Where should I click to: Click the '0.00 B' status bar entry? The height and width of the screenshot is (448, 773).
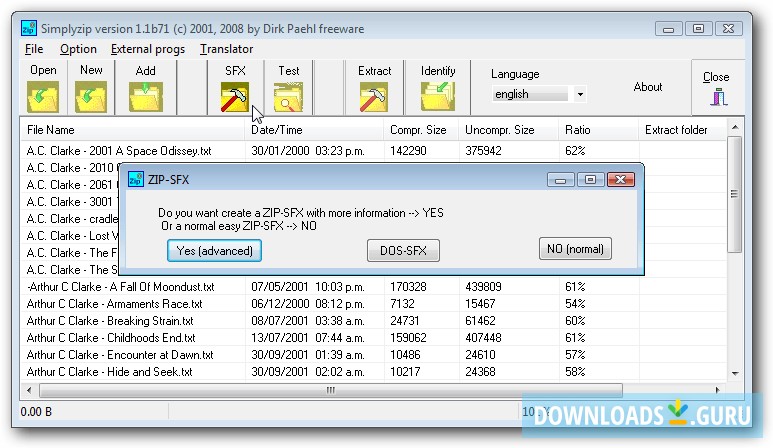coord(36,412)
